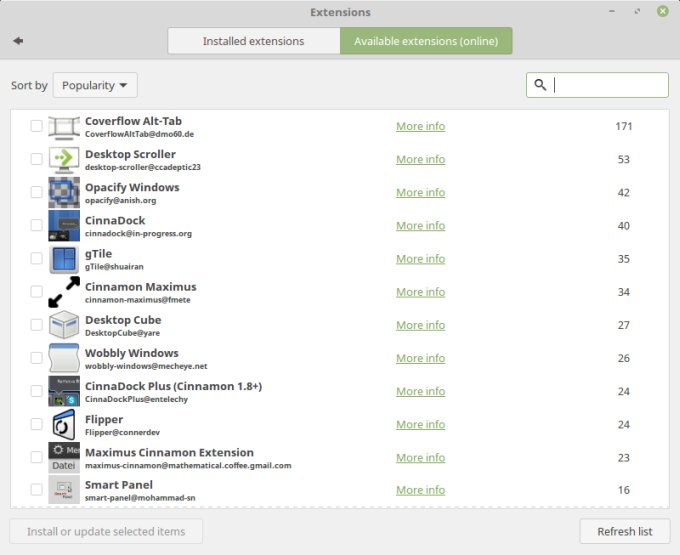
Task: Select the Wobbly Windows title text
Action: pos(132,353)
